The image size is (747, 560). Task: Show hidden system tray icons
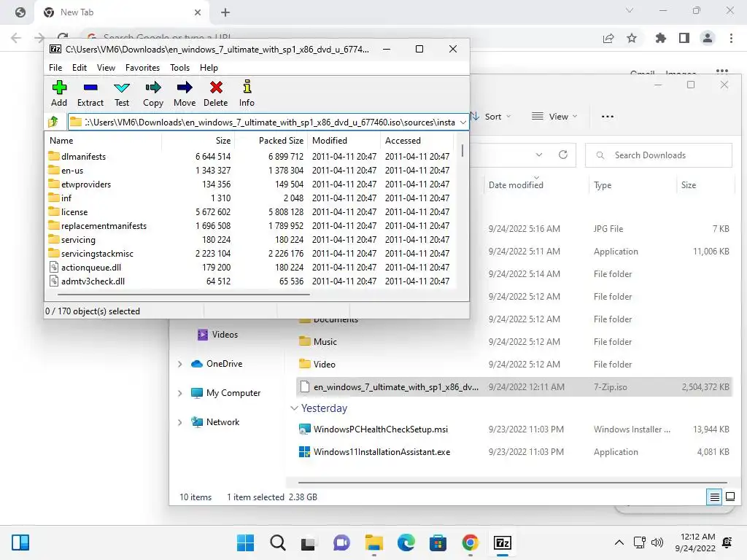(619, 542)
